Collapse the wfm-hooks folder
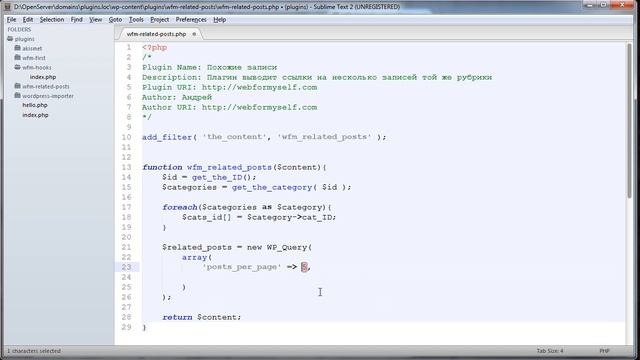640x360 pixels. [37, 67]
